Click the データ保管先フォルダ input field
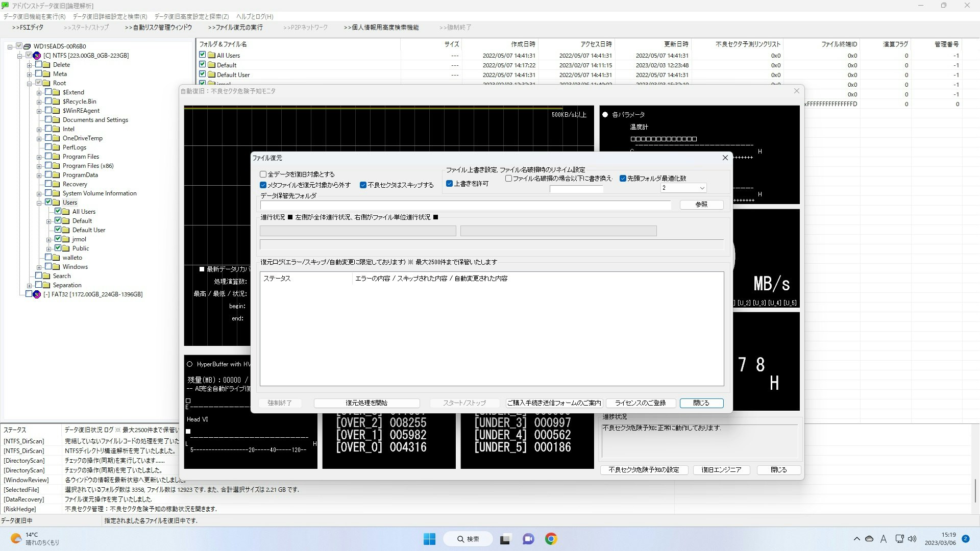Viewport: 980px width, 551px height. 465,205
